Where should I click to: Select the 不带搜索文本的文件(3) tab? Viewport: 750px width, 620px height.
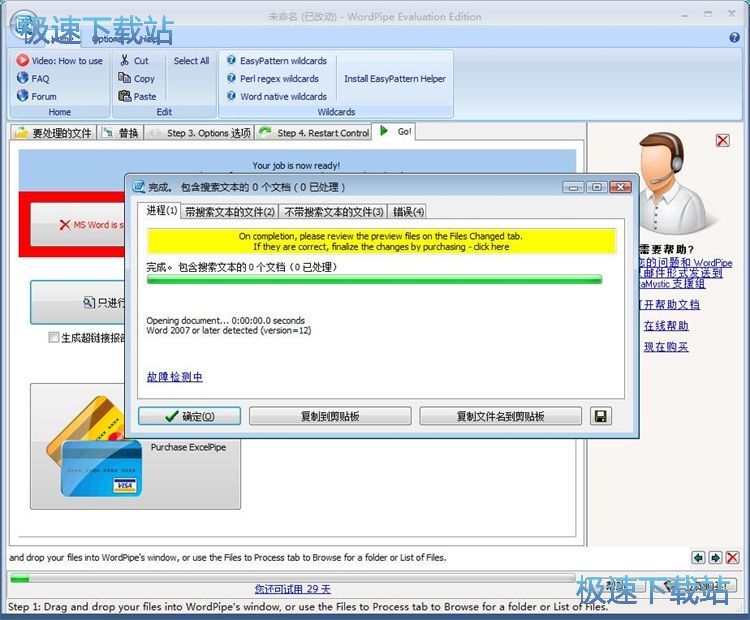pyautogui.click(x=333, y=211)
